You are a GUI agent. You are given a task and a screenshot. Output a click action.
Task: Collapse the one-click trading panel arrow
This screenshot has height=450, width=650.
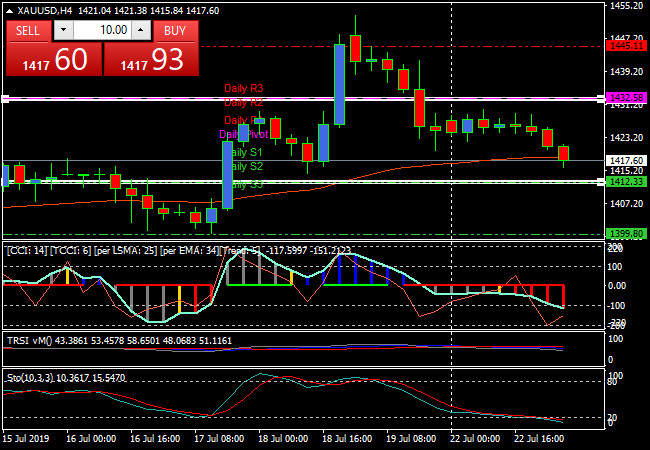point(8,10)
